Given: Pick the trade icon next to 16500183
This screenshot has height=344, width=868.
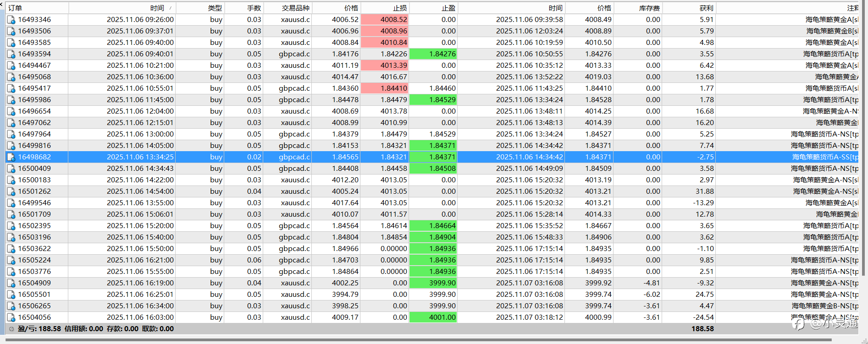Looking at the screenshot, I should 11,180.
